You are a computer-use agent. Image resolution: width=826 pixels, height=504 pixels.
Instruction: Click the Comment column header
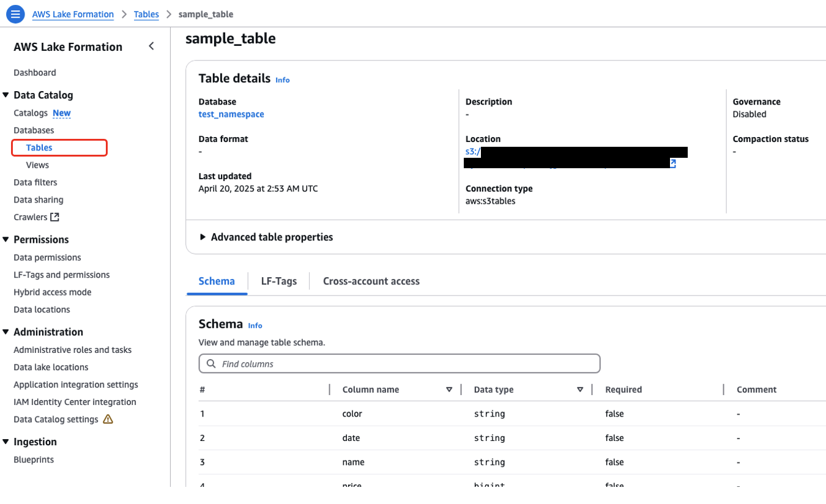756,390
